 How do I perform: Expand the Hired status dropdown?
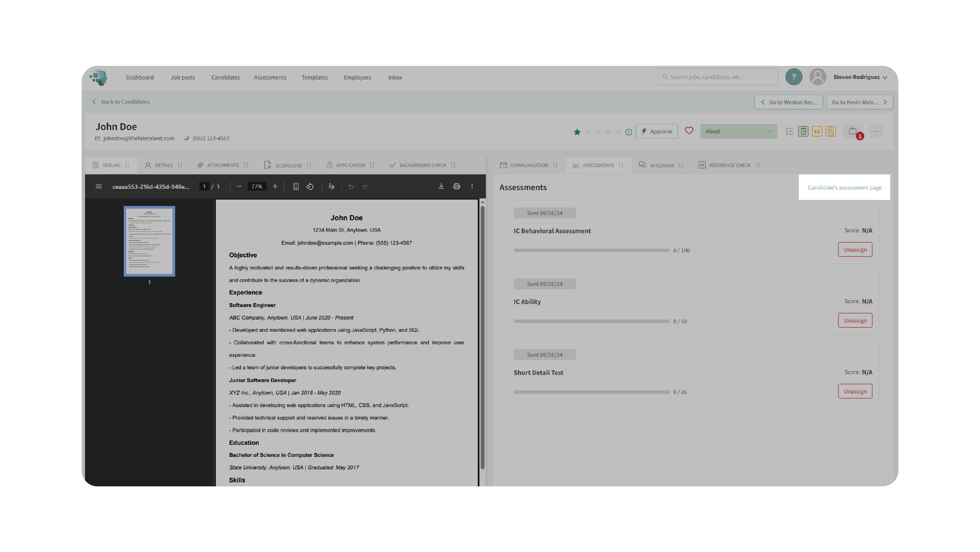(738, 131)
